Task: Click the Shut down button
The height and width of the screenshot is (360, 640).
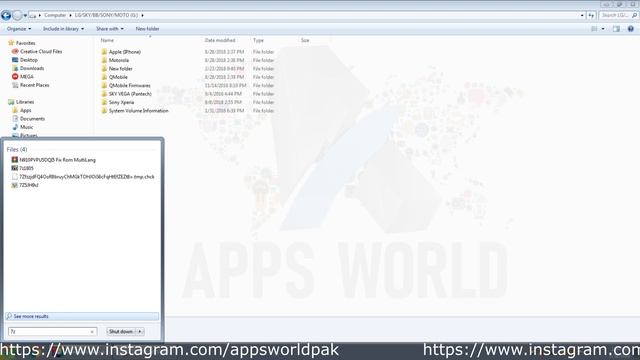Action: pyautogui.click(x=121, y=331)
